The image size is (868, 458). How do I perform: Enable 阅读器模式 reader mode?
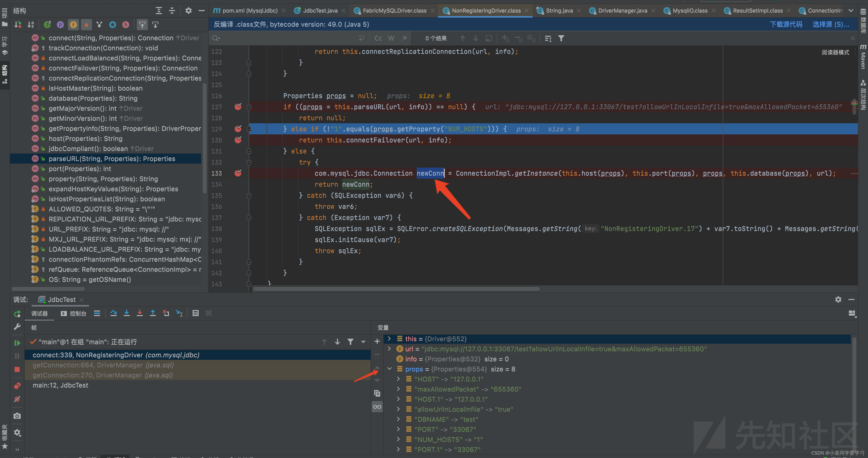[835, 52]
